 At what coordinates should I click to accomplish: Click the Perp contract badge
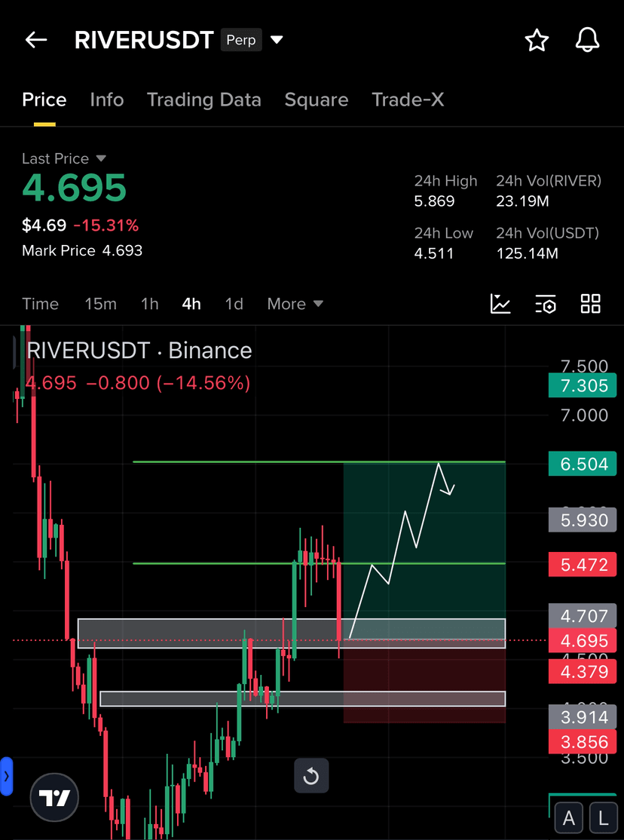[241, 40]
